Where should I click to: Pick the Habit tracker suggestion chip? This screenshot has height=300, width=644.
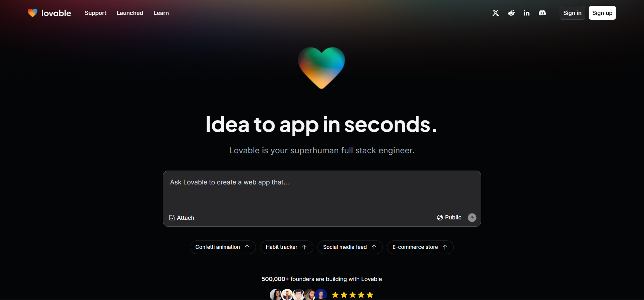[286, 247]
